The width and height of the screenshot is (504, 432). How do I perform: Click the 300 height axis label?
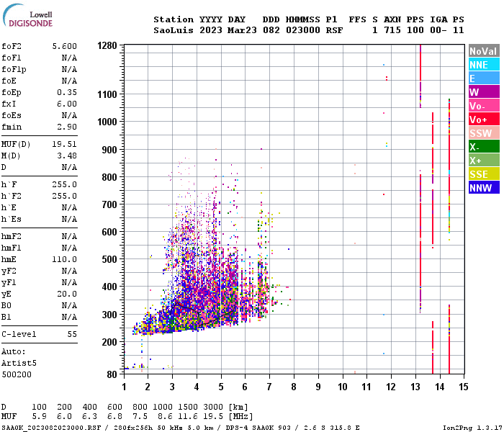[109, 315]
